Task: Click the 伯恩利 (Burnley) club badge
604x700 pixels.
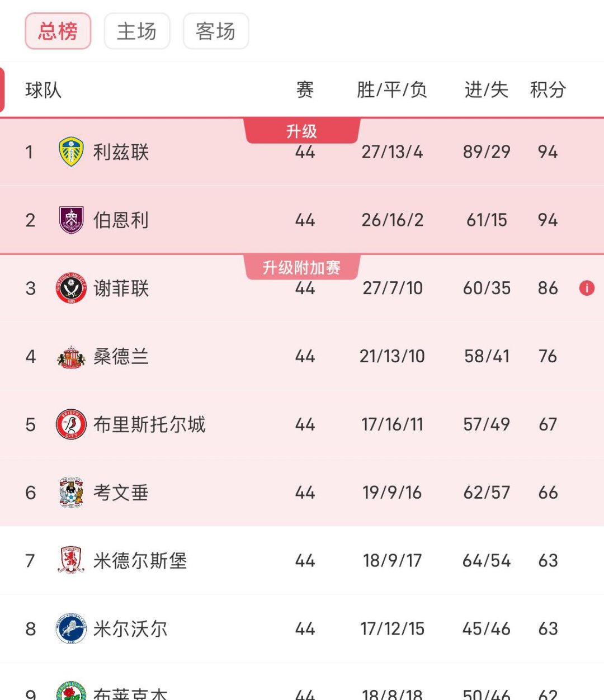Action: pyautogui.click(x=71, y=219)
